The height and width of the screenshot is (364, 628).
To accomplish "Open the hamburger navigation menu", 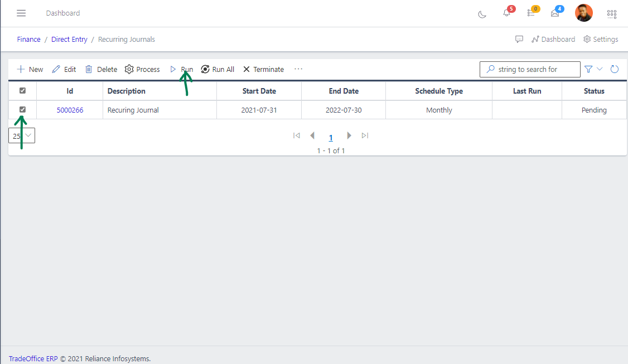I will [21, 13].
